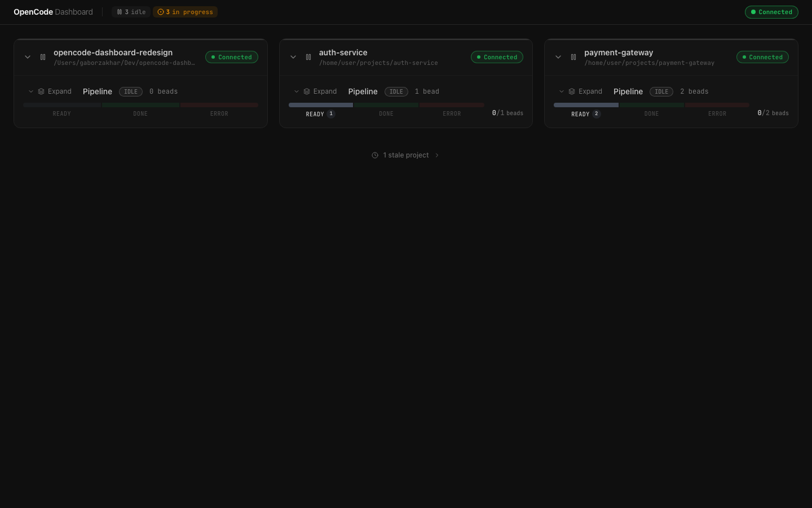812x508 pixels.
Task: Click Connected badge on payment-gateway card
Action: 762,57
